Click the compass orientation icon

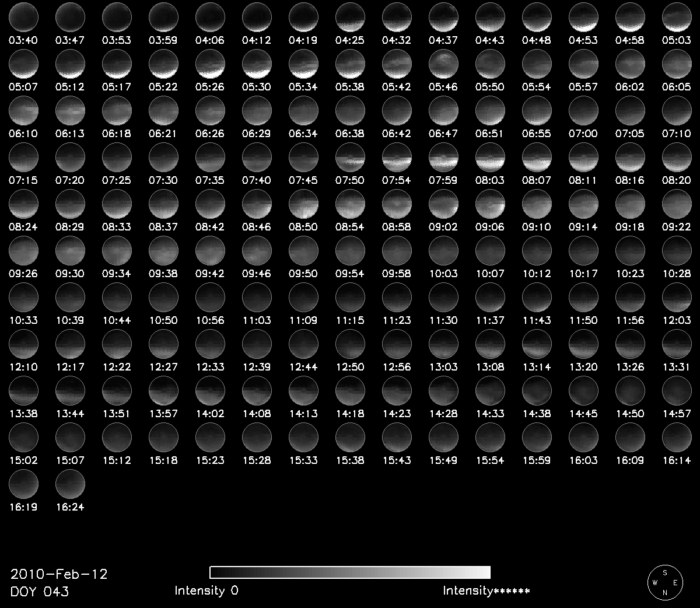(664, 582)
